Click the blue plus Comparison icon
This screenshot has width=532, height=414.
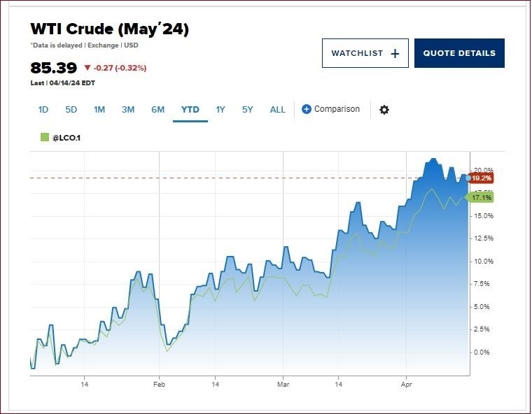306,109
